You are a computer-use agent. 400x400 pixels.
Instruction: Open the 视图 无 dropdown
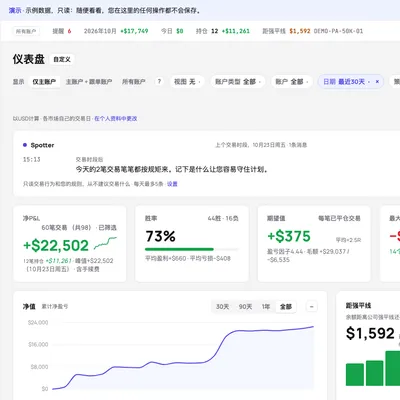coord(187,82)
